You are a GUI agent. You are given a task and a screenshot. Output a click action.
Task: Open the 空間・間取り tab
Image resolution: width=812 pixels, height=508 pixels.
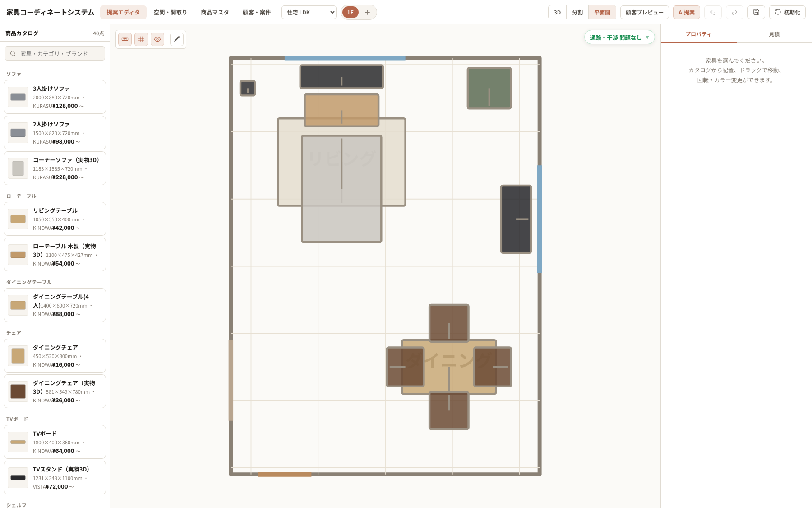(x=170, y=12)
